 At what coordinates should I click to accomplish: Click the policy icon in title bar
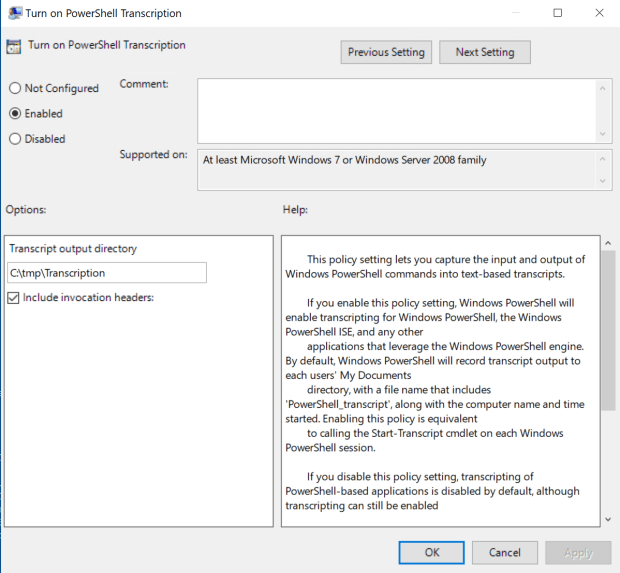[x=12, y=13]
